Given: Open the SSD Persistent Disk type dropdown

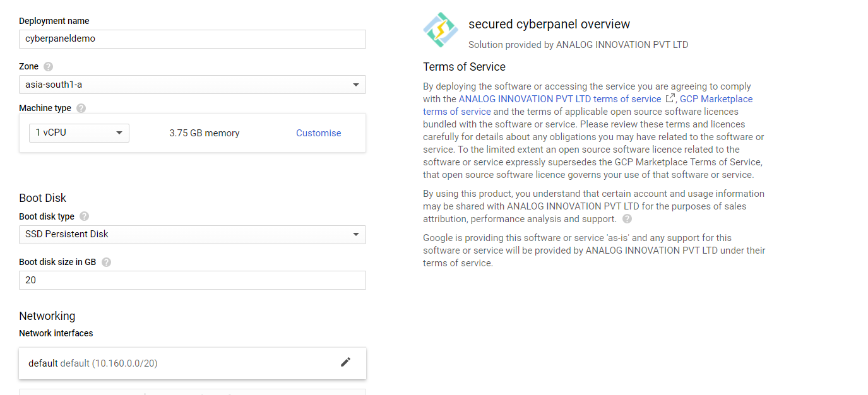Looking at the screenshot, I should click(x=193, y=235).
